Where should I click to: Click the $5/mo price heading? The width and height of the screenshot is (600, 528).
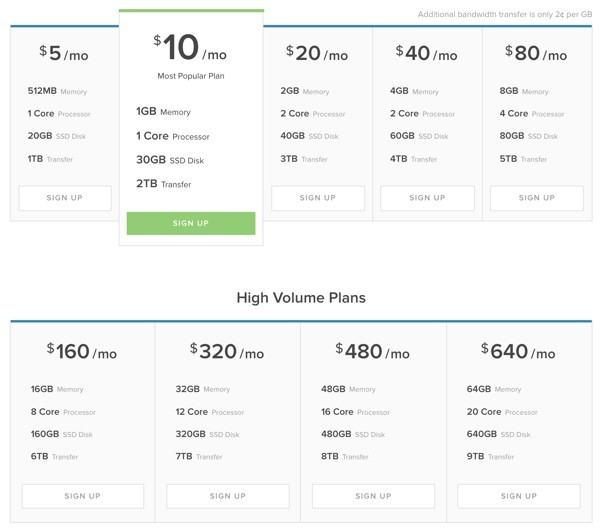click(64, 53)
